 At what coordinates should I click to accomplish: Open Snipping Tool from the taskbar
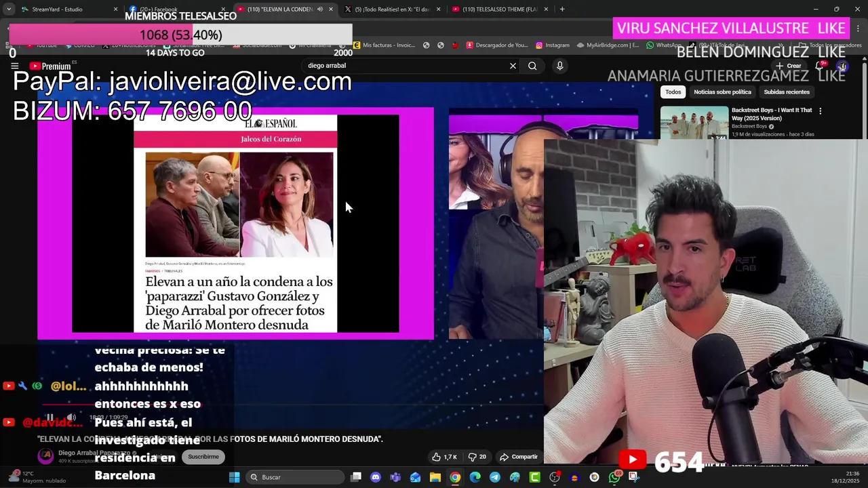tap(633, 477)
